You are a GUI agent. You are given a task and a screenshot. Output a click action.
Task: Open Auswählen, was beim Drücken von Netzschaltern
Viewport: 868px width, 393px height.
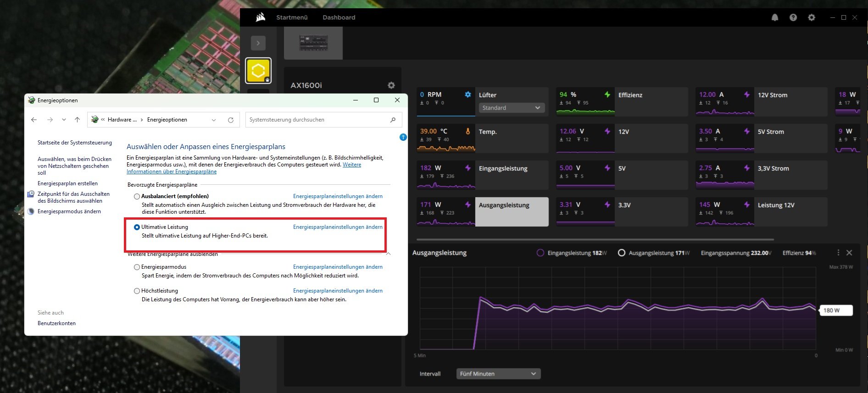(74, 166)
